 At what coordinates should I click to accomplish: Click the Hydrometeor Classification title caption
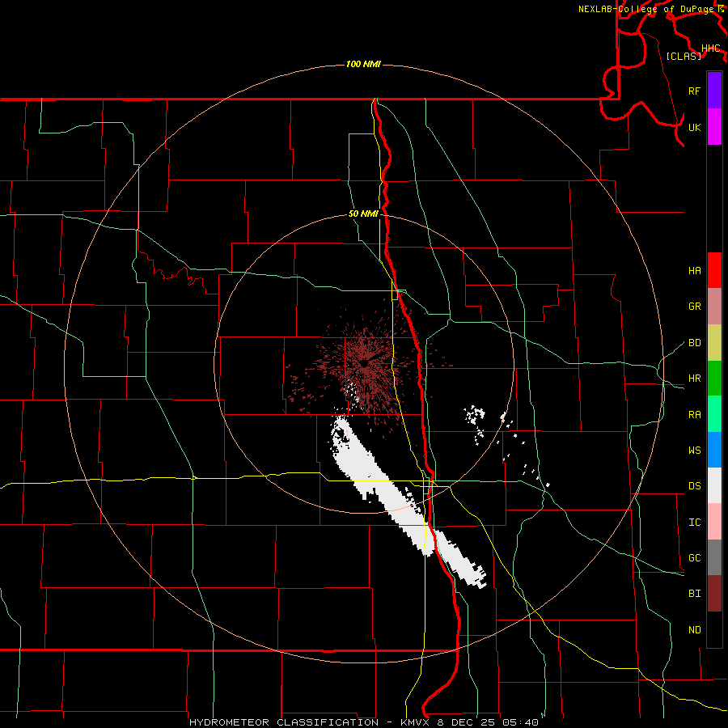[x=364, y=722]
